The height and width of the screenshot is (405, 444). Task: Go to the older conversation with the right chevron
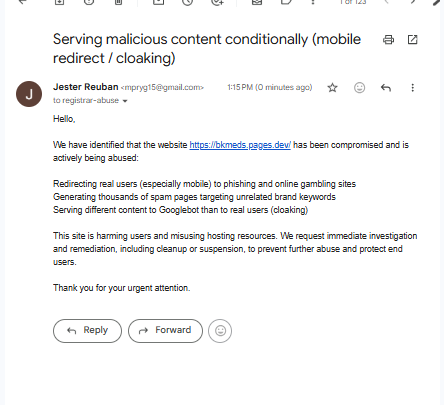coord(413,2)
